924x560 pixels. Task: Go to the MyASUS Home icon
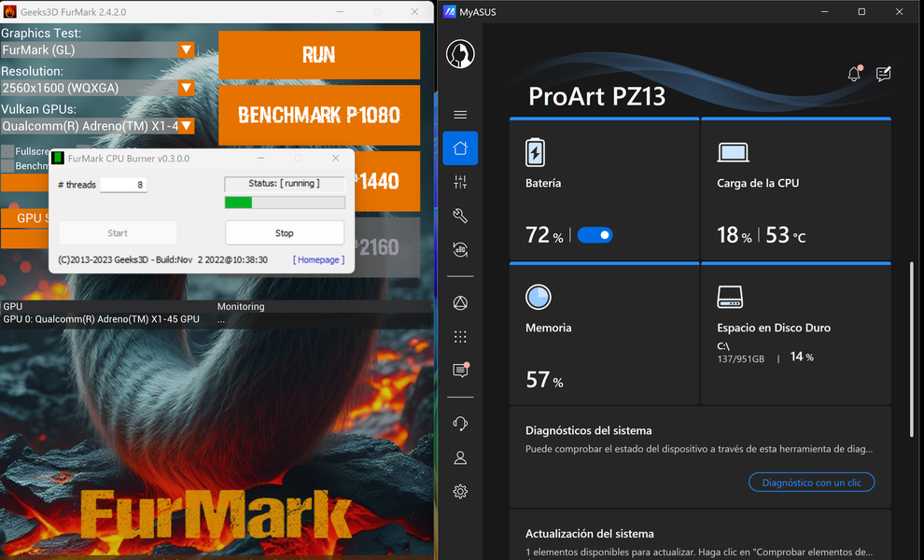click(460, 148)
